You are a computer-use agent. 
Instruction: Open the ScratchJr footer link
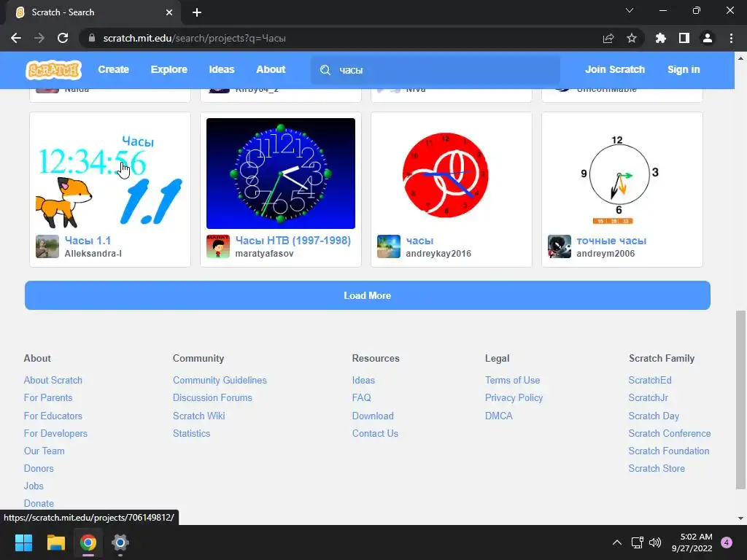pos(648,397)
